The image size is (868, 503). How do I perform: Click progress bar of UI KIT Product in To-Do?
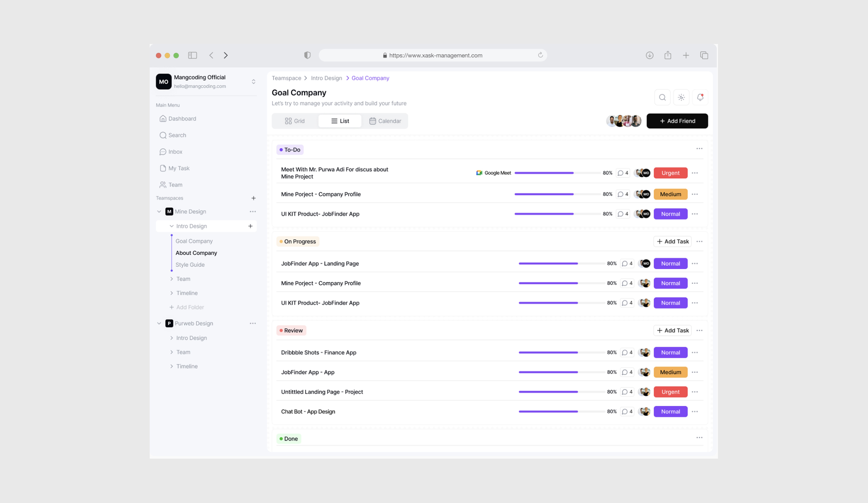[x=557, y=214]
